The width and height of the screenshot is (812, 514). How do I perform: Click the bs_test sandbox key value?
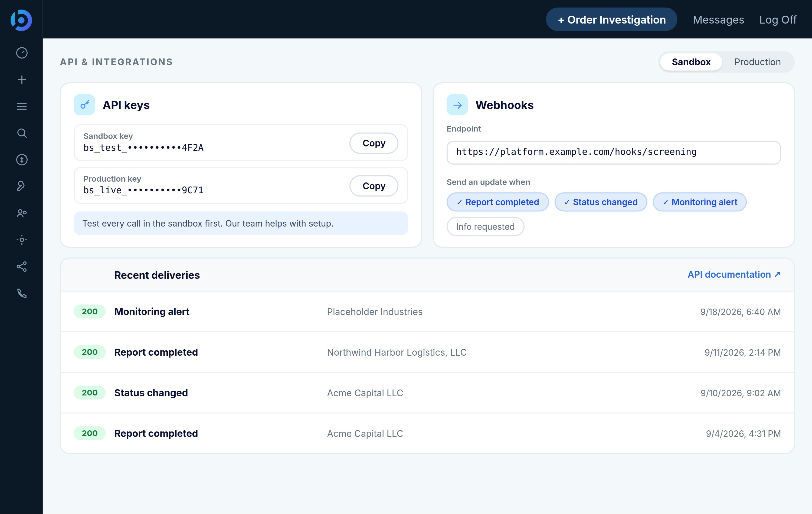(x=143, y=148)
